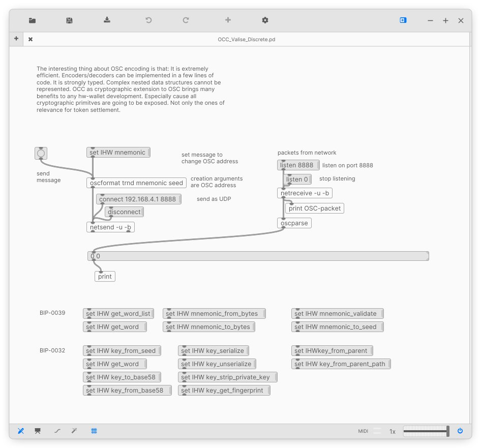Click the disconnect message box
This screenshot has width=481, height=448.
tap(124, 212)
